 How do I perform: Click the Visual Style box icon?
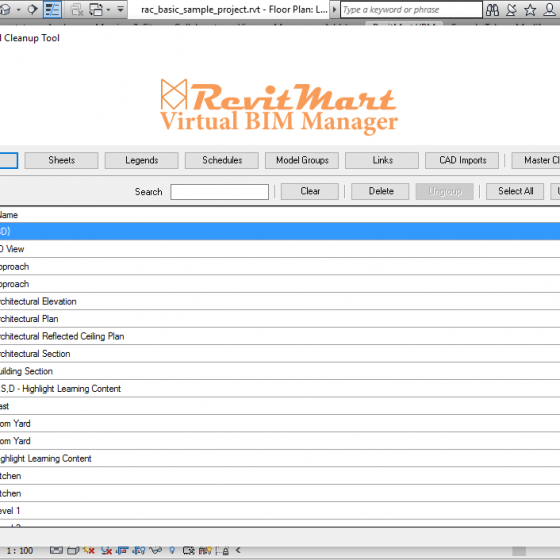pos(73,551)
